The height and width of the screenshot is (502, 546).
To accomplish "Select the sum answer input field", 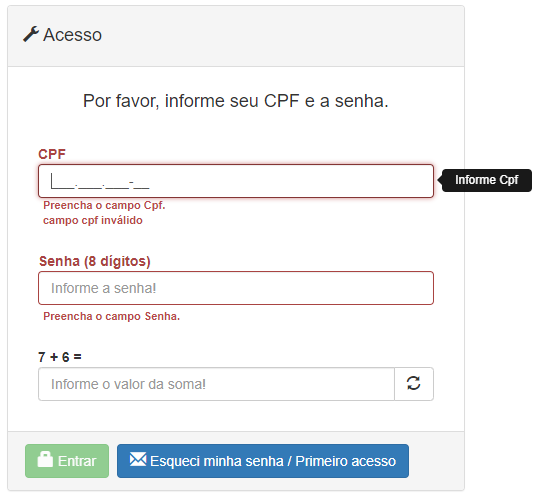I will (x=216, y=384).
